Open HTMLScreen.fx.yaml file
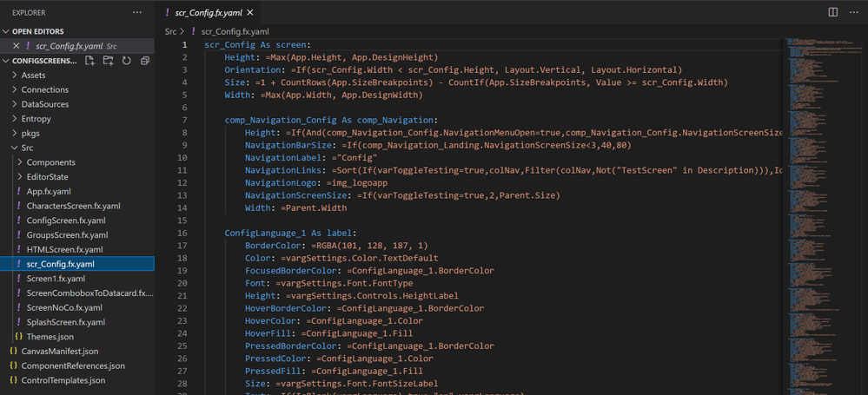The height and width of the screenshot is (395, 868). 65,249
